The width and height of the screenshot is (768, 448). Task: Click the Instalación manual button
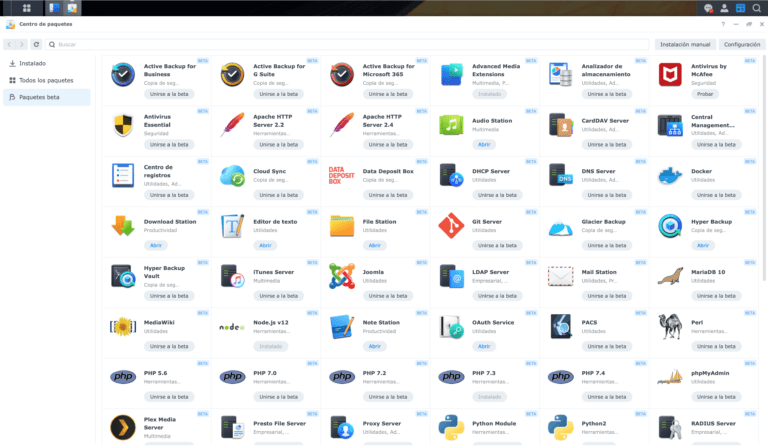point(686,44)
